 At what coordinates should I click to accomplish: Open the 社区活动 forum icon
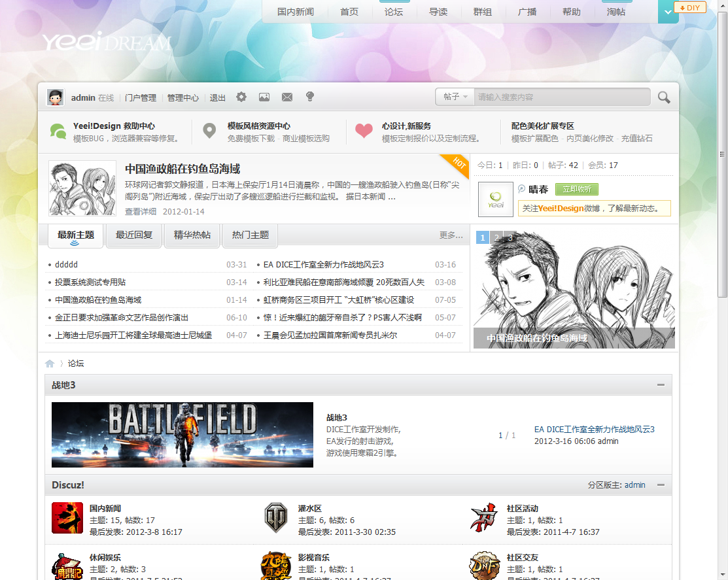coord(484,518)
